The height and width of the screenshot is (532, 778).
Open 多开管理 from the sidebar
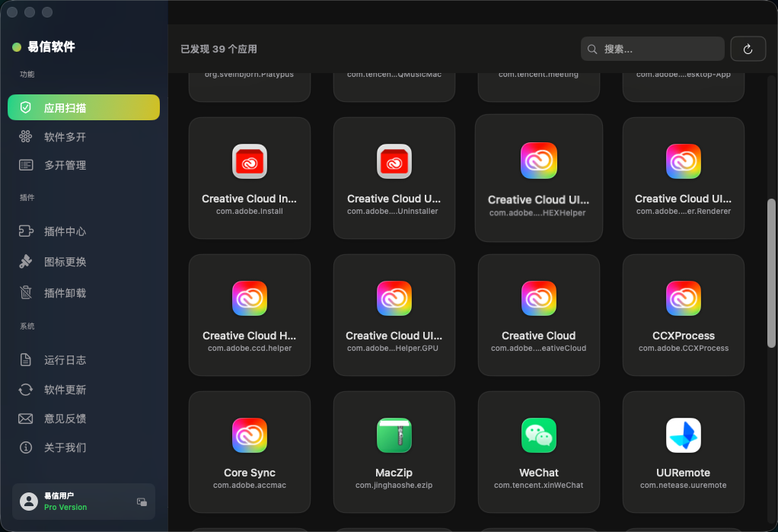pyautogui.click(x=65, y=165)
